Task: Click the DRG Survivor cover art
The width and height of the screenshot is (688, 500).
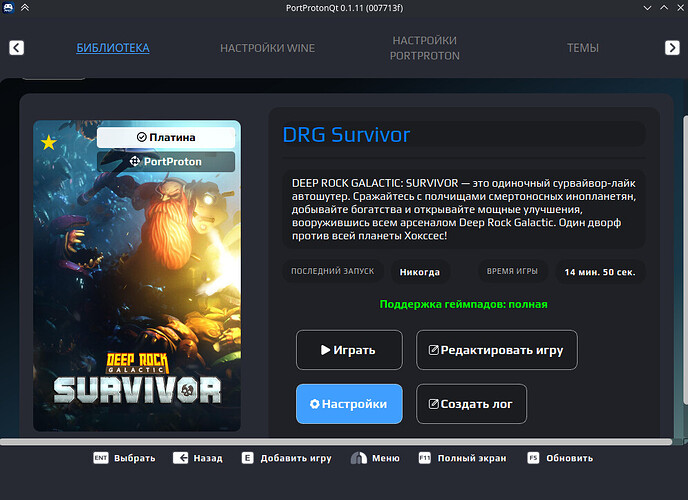Action: (137, 275)
